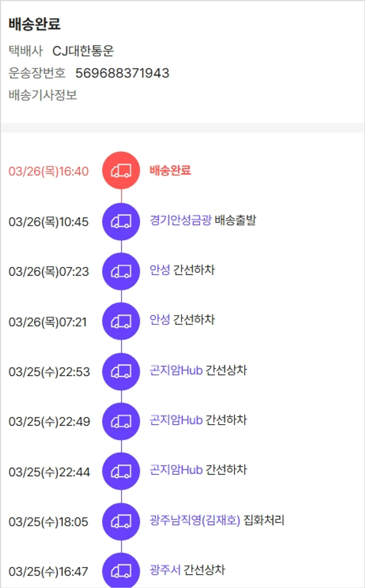This screenshot has height=588, width=365.
Task: Open 곤지암Hub link for 간선상차 entry
Action: tap(176, 371)
